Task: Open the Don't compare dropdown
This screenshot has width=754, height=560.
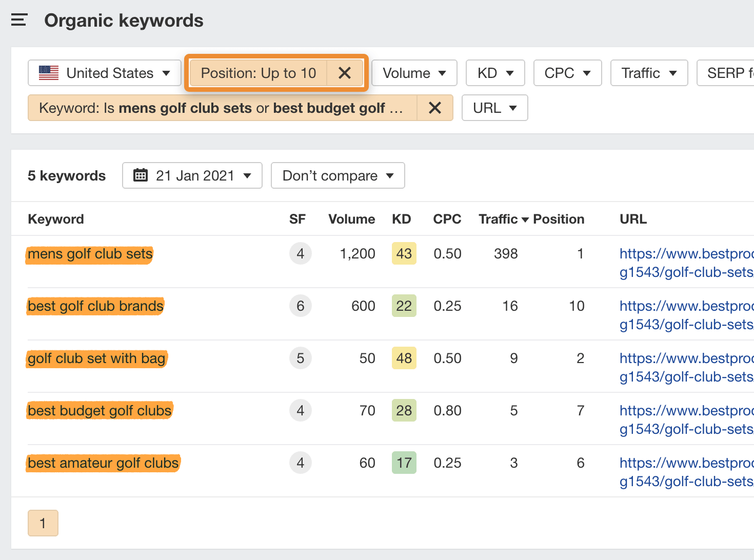Action: coord(338,175)
